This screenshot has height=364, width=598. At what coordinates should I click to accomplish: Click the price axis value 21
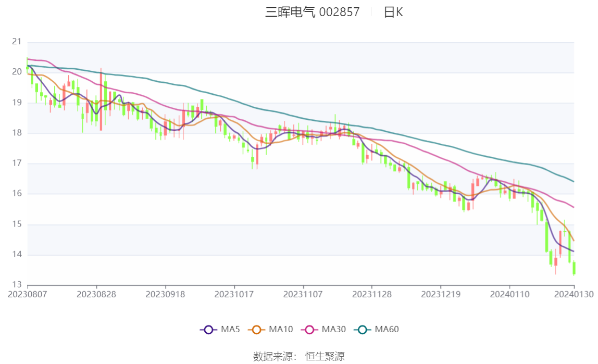click(x=17, y=42)
